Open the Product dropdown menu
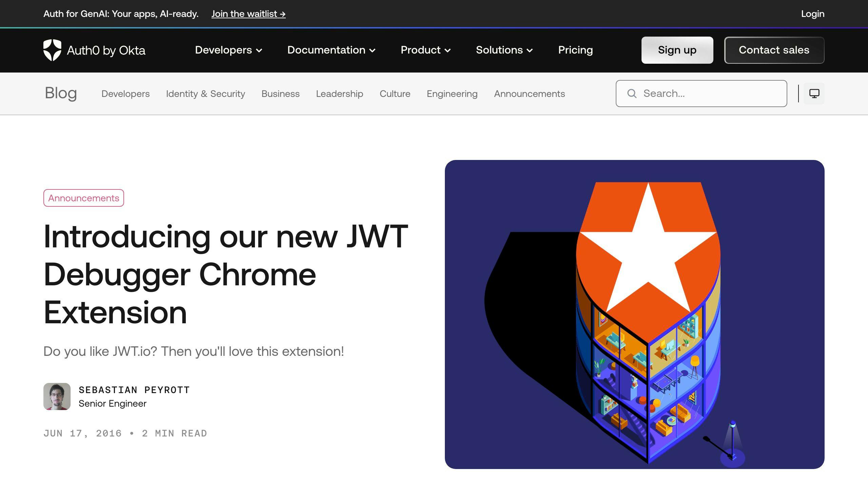Viewport: 868px width, 488px height. point(426,50)
